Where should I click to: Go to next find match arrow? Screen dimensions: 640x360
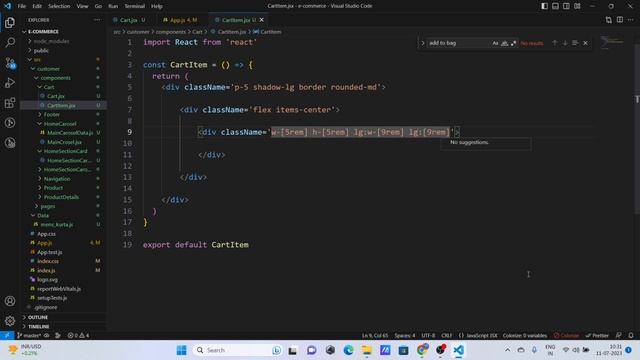point(565,43)
